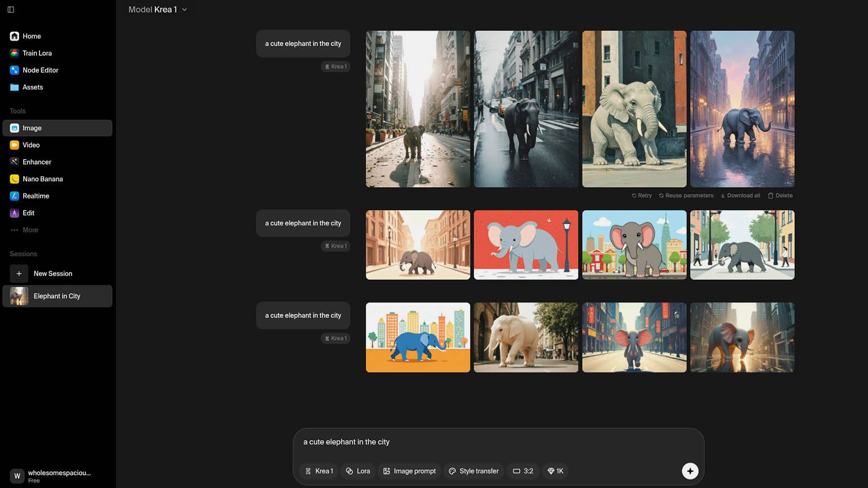
Task: Select the Edit tool in sidebar
Action: [28, 213]
